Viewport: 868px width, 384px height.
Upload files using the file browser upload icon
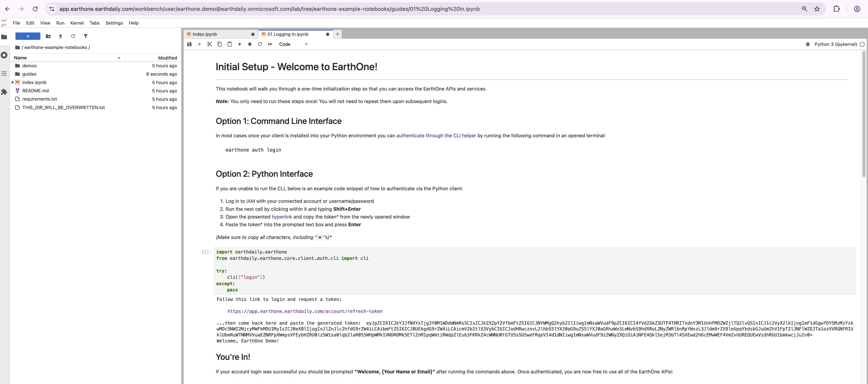(x=61, y=36)
